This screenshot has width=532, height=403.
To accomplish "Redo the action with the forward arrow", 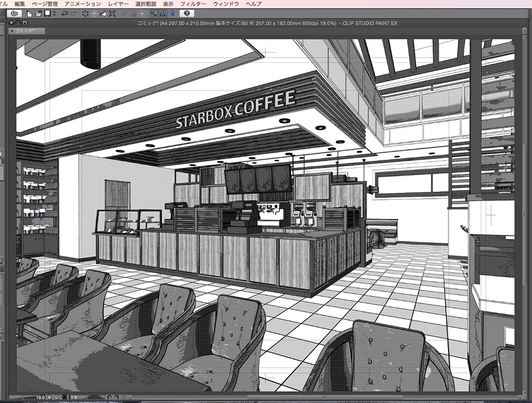I will coord(73,14).
